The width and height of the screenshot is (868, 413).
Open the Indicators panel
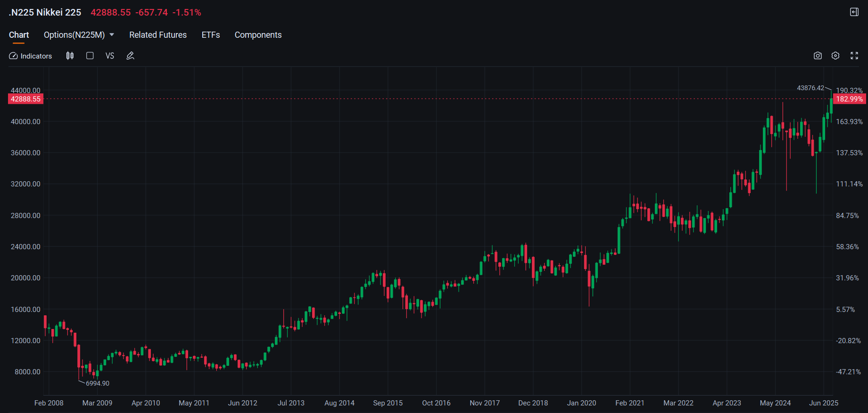click(x=31, y=56)
